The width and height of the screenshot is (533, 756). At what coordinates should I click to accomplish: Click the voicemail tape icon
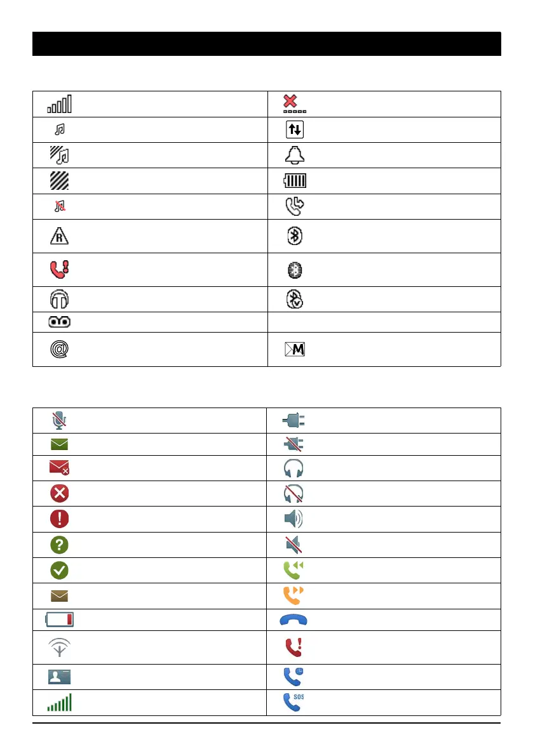point(59,322)
